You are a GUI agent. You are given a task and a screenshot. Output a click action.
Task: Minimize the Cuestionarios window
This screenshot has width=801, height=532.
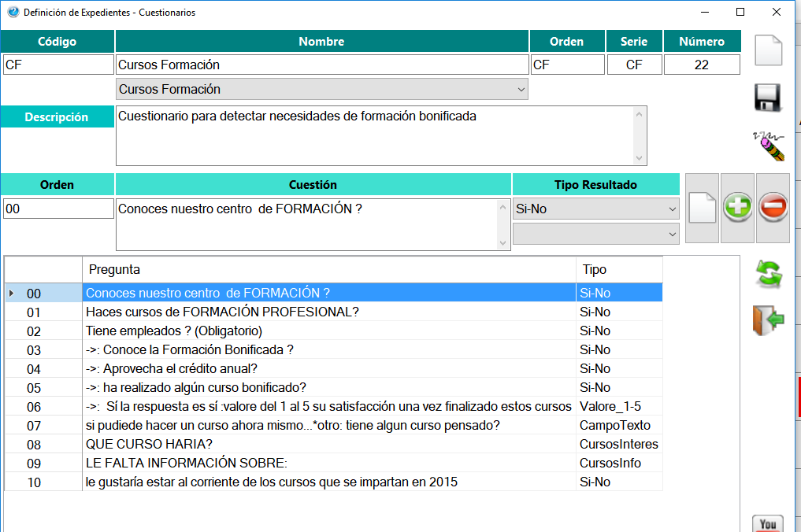[x=705, y=12]
